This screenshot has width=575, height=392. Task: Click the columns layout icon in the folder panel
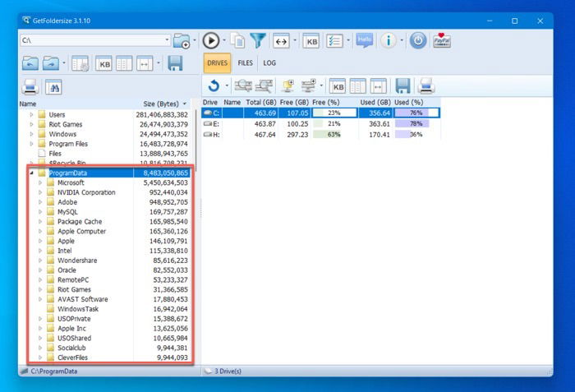pyautogui.click(x=124, y=64)
